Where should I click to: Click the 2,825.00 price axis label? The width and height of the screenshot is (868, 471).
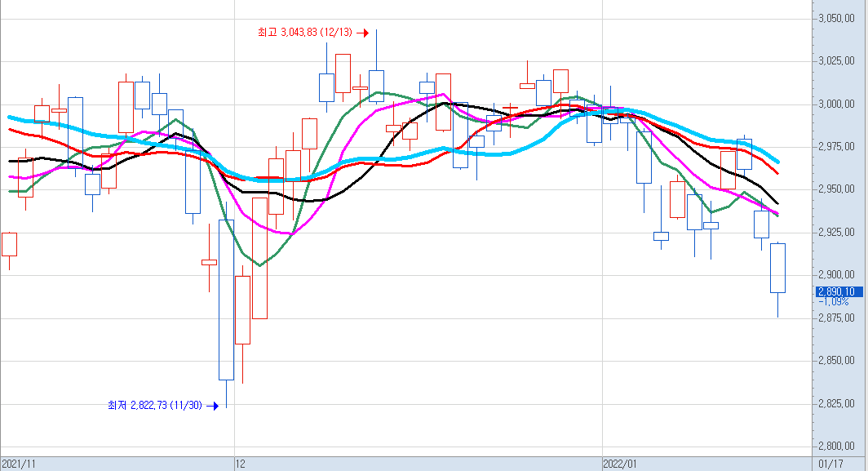[836, 403]
